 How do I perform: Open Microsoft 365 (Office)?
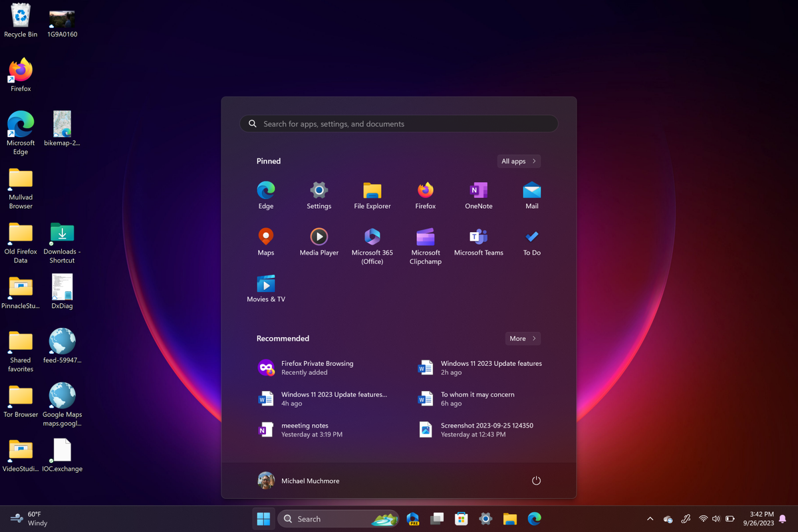372,246
